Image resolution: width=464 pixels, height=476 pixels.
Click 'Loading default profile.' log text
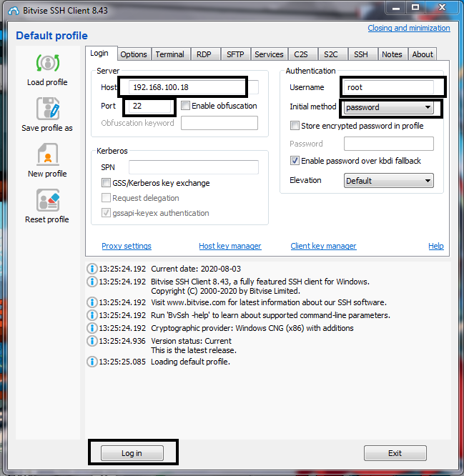click(x=191, y=362)
